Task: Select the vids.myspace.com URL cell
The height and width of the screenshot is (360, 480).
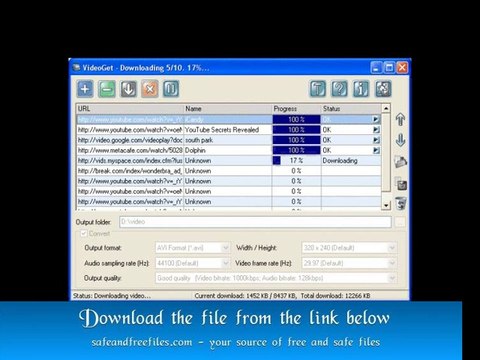Action: (130, 161)
